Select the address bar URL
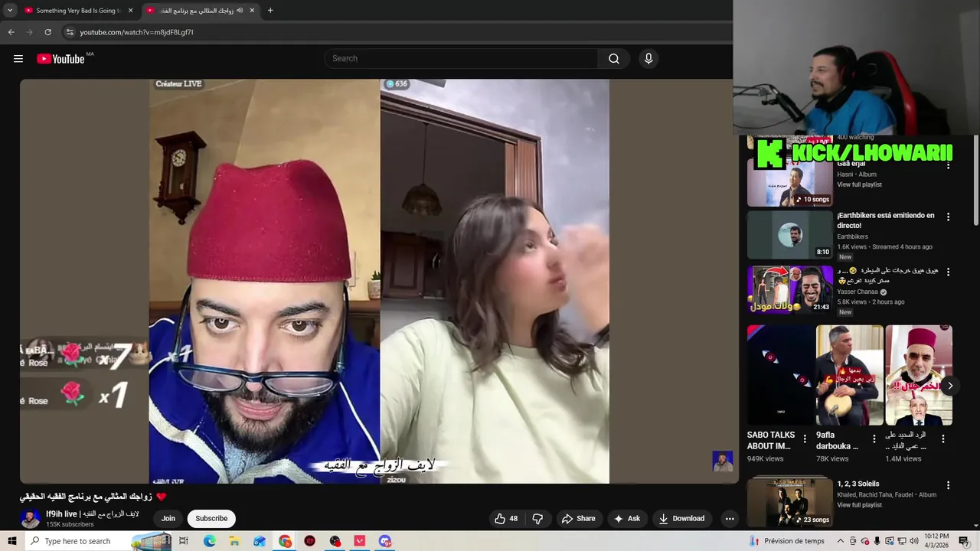 (x=136, y=32)
